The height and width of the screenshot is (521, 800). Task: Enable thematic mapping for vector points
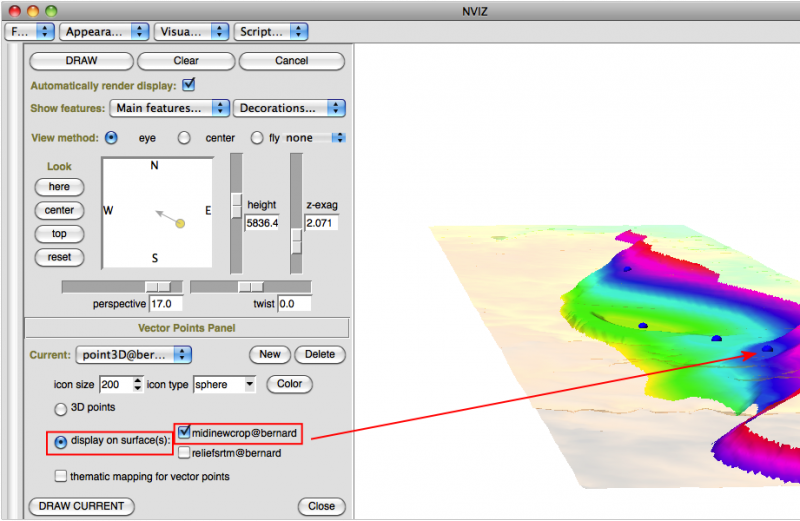(62, 476)
